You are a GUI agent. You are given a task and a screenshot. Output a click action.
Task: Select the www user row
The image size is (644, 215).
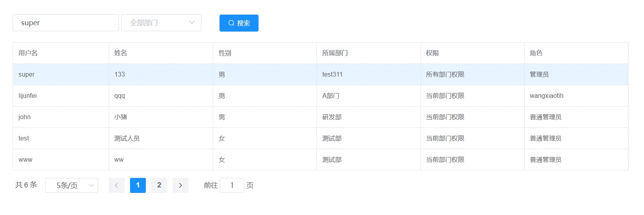click(x=320, y=160)
